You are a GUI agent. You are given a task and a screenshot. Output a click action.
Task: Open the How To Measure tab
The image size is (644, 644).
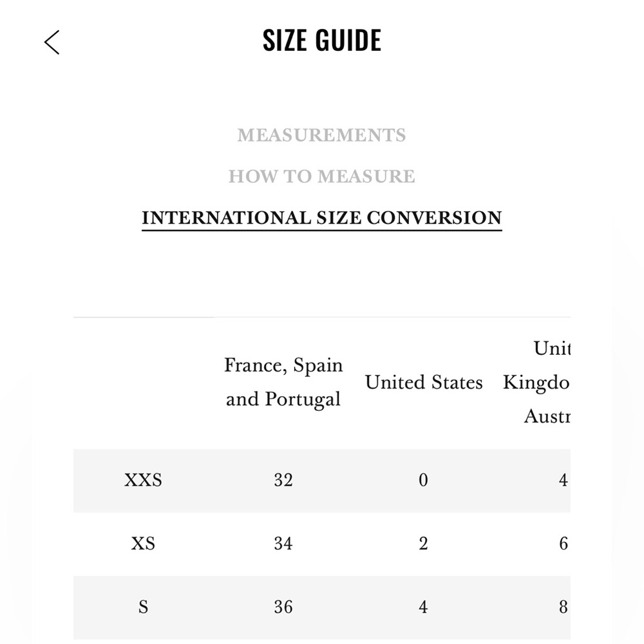(321, 176)
